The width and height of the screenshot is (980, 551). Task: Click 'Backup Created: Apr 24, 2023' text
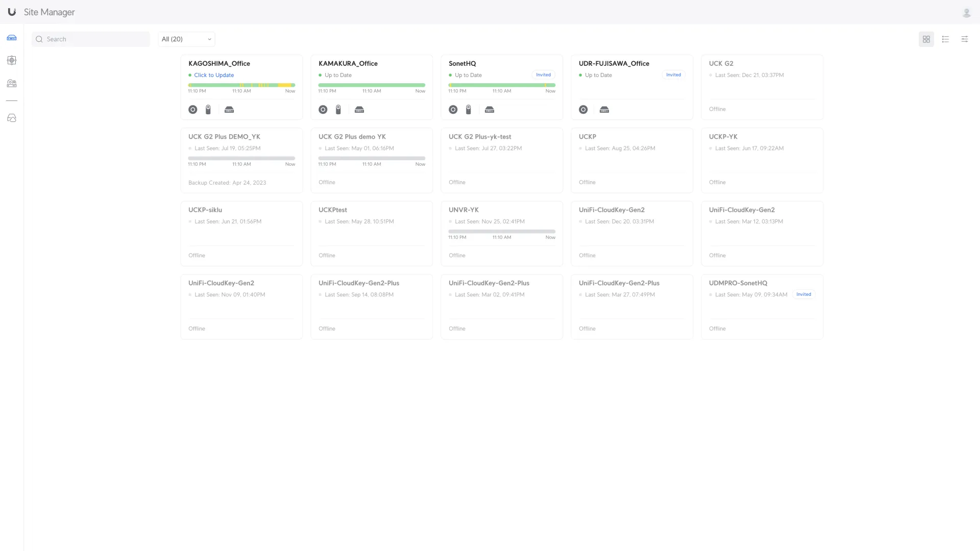click(x=227, y=183)
